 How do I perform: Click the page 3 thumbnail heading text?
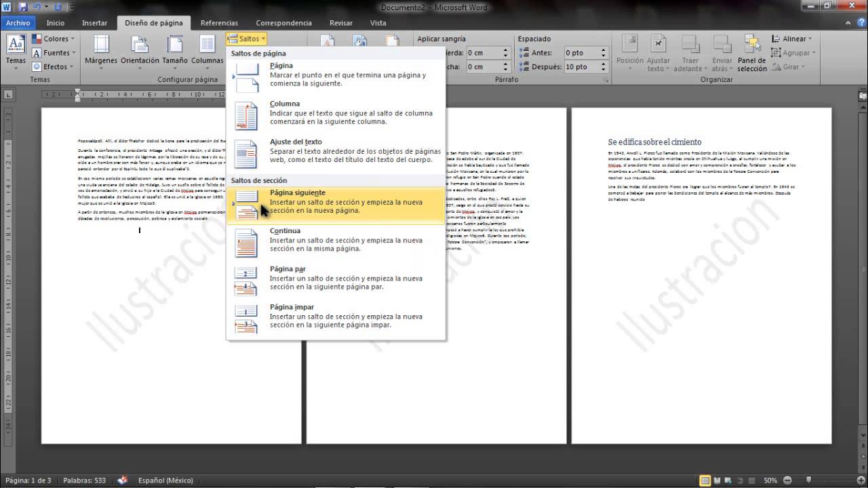click(654, 142)
